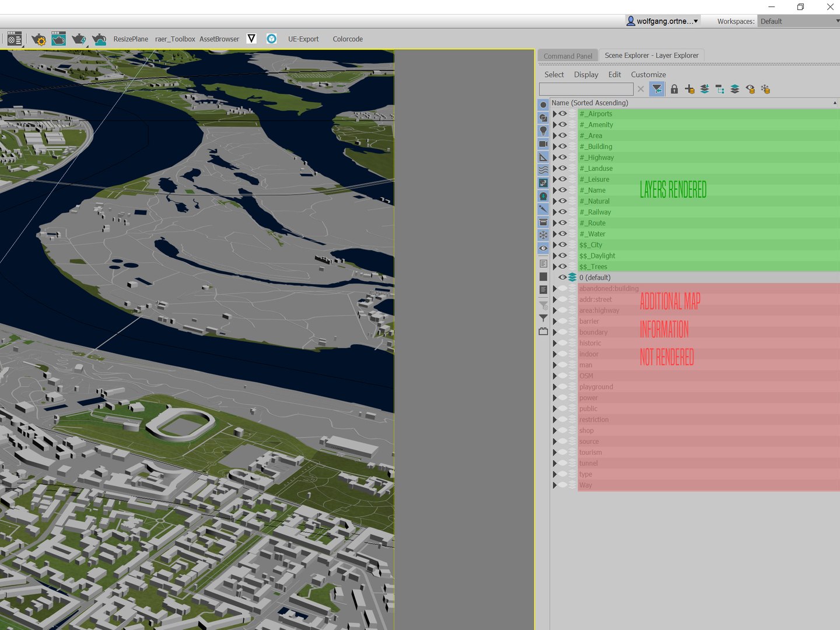840x630 pixels.
Task: Toggle Display Shapes filter in sidebar
Action: 543,118
